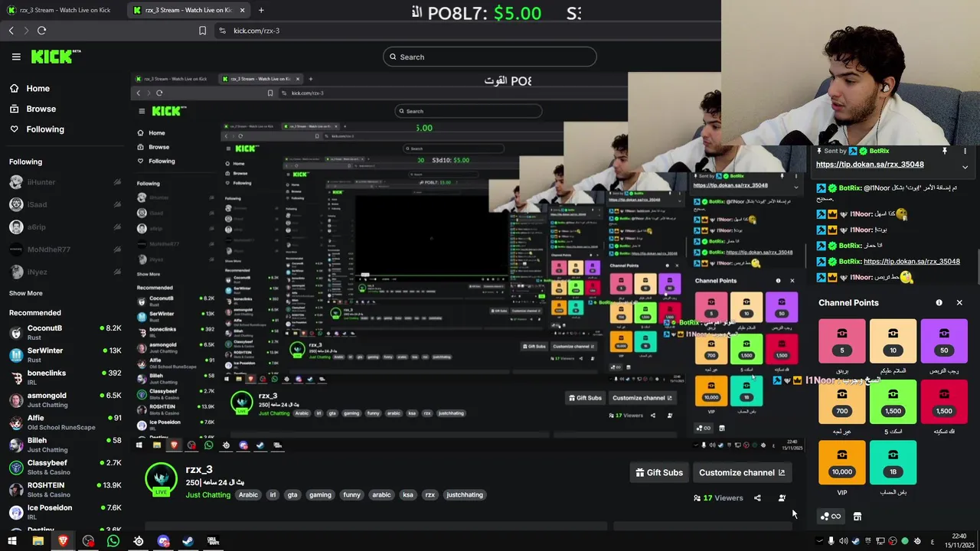
Task: Open Channel Points info icon
Action: (939, 303)
